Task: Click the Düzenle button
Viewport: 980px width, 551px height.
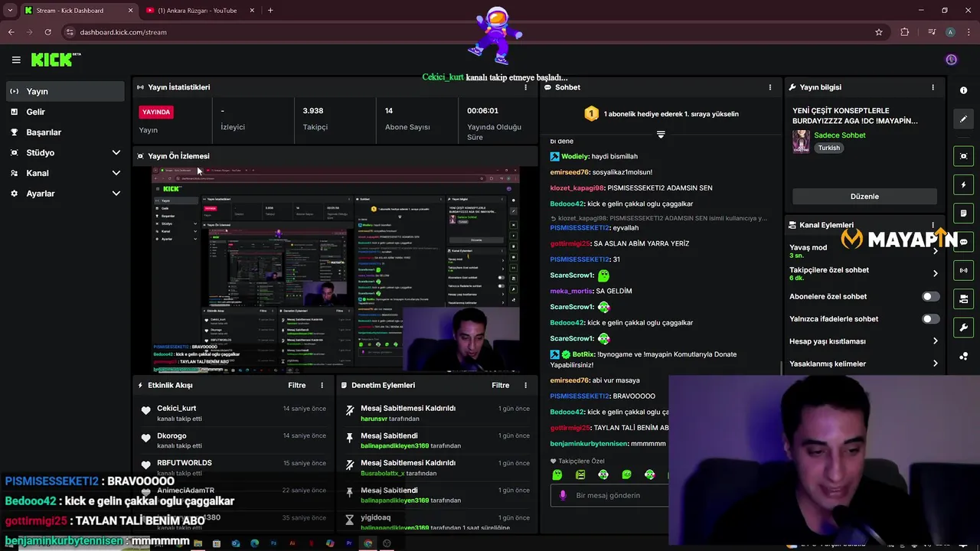Action: [x=864, y=197]
